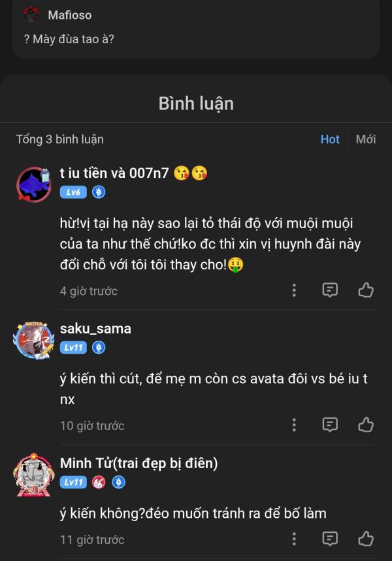Open more options for Minh Tử's comment
The height and width of the screenshot is (561, 392).
click(x=294, y=539)
